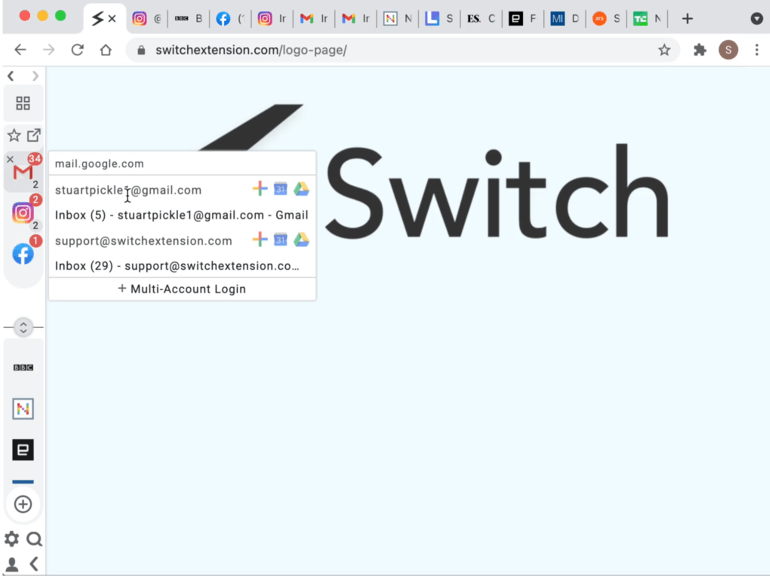Image resolution: width=770 pixels, height=576 pixels.
Task: Open the Gmail icon in Switch sidebar
Action: pos(23,172)
